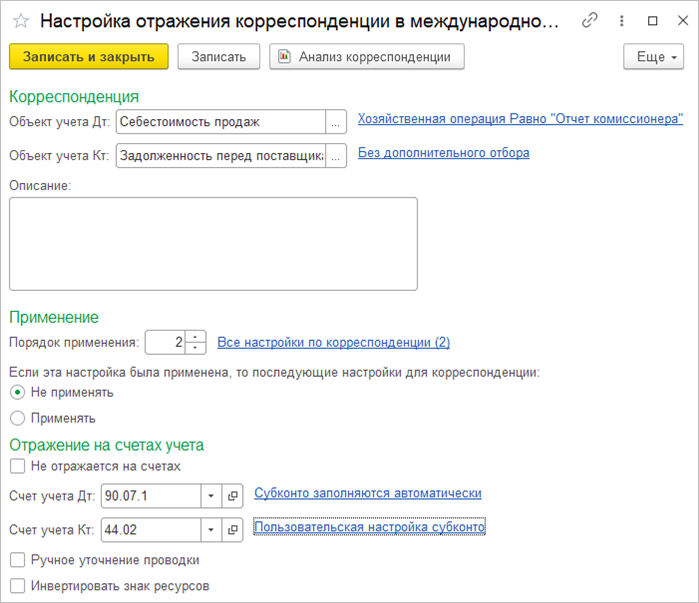Image resolution: width=699 pixels, height=603 pixels.
Task: Select the 'Применять' radio button
Action: click(17, 418)
